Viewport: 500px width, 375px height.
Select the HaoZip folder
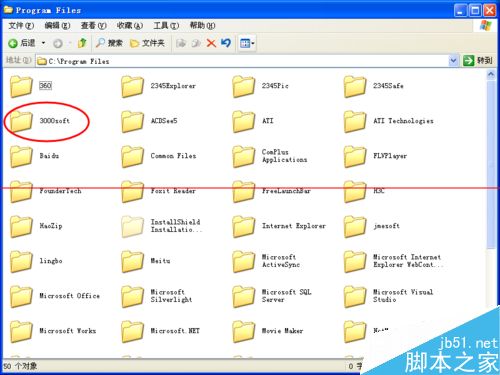pos(36,226)
